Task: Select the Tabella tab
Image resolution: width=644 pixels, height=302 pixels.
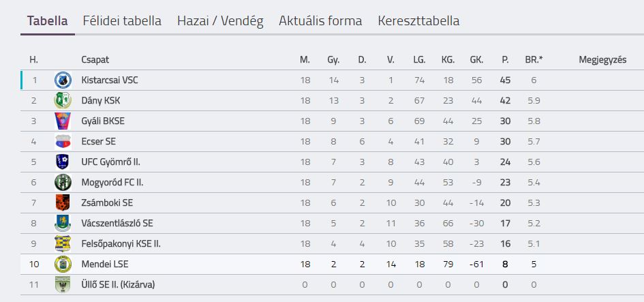Action: (48, 21)
